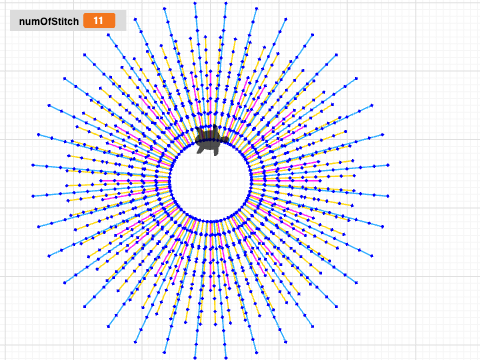Click the pink stitch line pointing straight right
This screenshot has width=480, height=360.
click(x=286, y=180)
